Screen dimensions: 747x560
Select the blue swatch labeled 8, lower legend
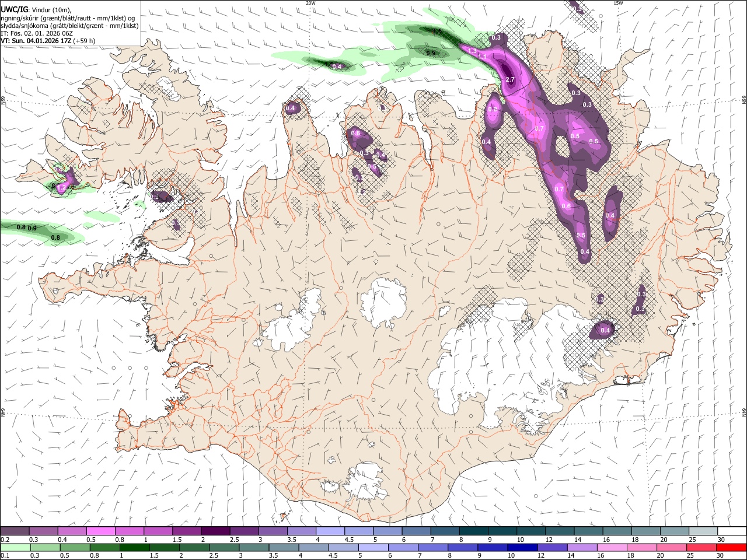(x=462, y=547)
